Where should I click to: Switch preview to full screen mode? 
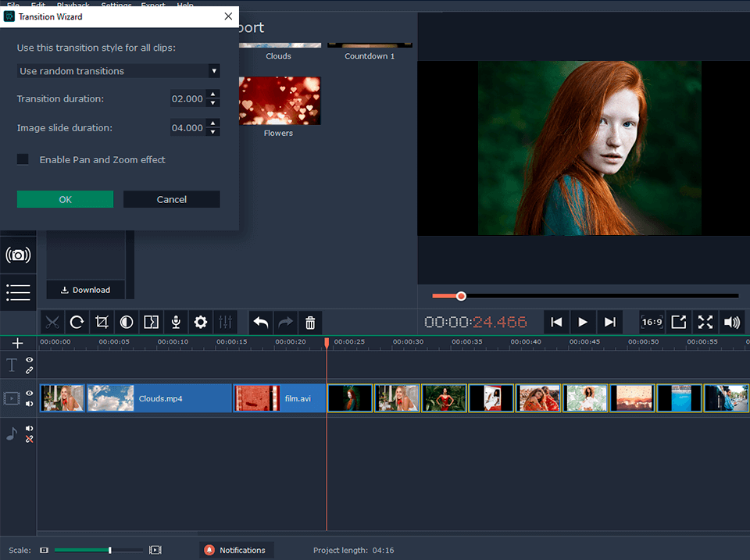705,322
